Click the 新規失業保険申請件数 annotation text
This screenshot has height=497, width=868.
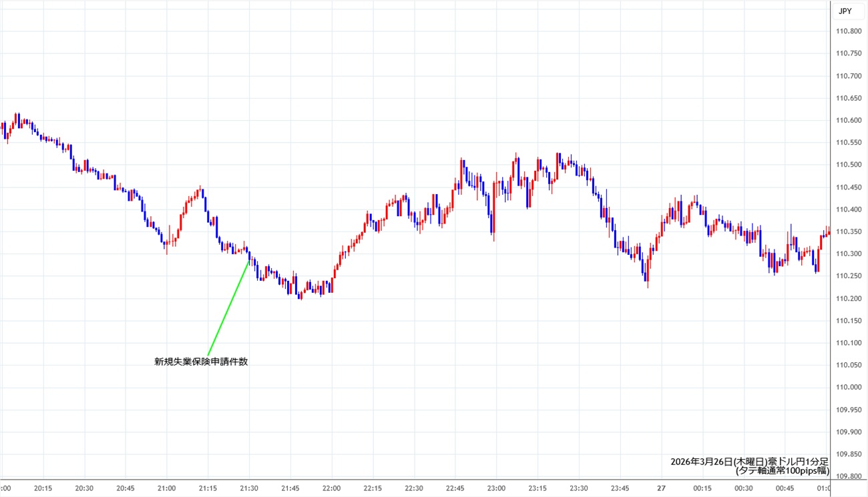(201, 362)
